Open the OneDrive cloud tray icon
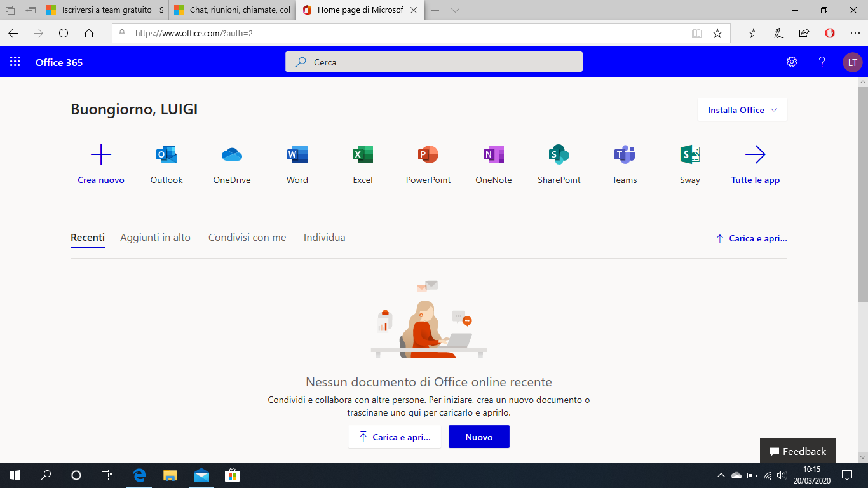Image resolution: width=868 pixels, height=488 pixels. coord(736,475)
